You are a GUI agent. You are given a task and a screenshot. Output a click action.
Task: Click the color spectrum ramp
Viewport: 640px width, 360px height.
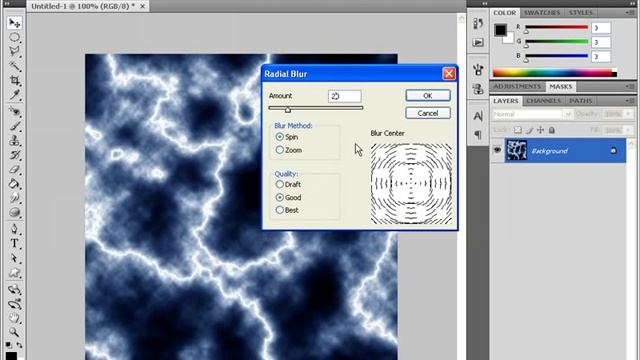[555, 73]
